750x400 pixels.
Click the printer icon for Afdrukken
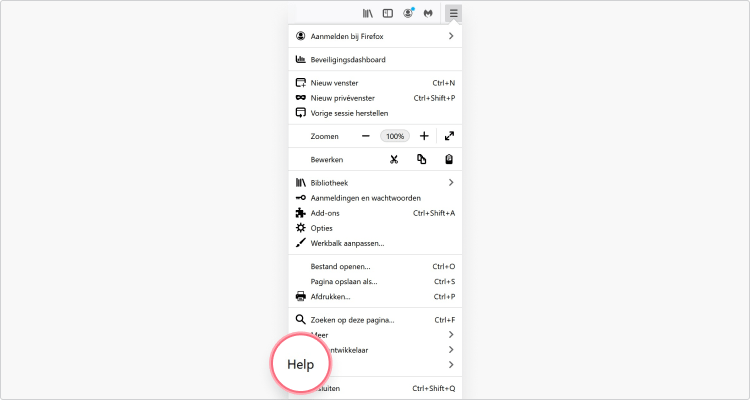click(300, 296)
